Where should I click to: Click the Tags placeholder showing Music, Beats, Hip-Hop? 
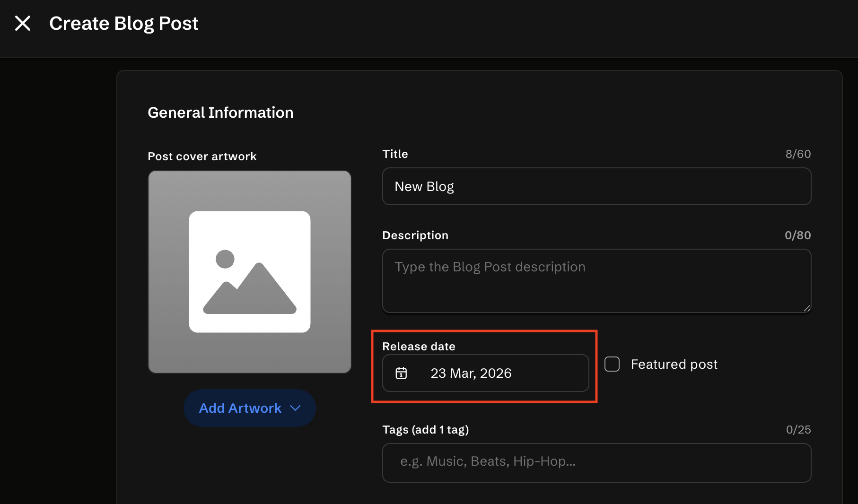pos(488,462)
